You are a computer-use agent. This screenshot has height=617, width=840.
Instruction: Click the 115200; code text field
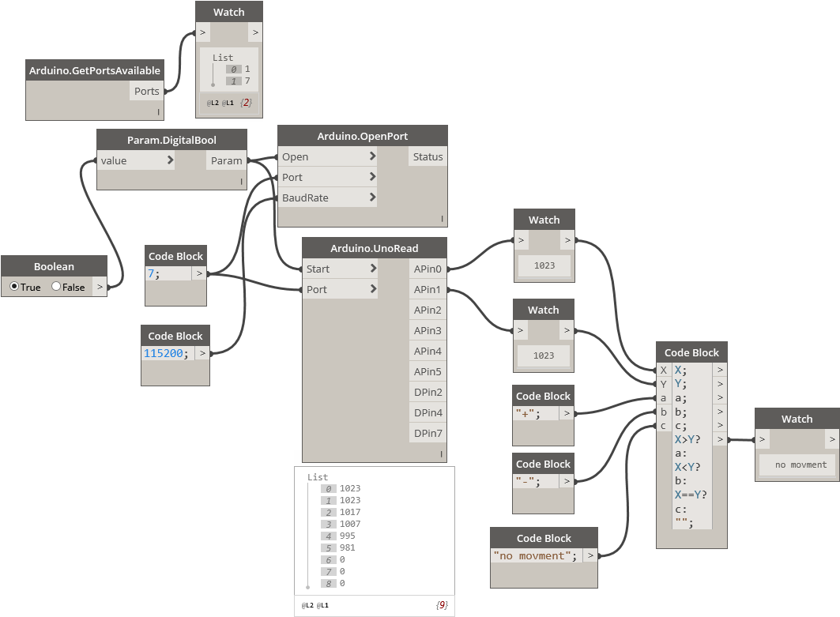click(x=168, y=353)
